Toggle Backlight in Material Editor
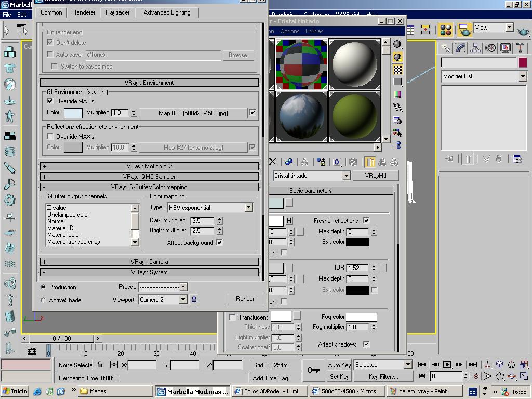This screenshot has width=532, height=399. [x=397, y=57]
